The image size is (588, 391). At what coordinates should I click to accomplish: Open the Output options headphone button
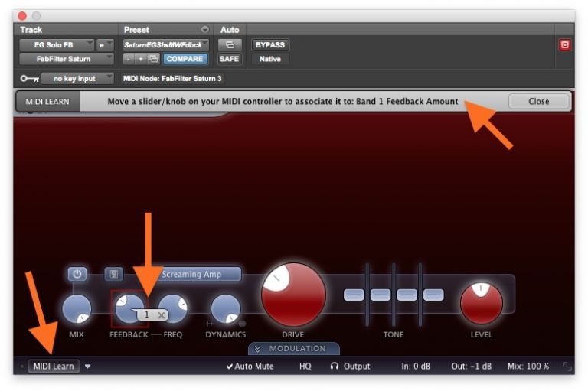point(350,367)
